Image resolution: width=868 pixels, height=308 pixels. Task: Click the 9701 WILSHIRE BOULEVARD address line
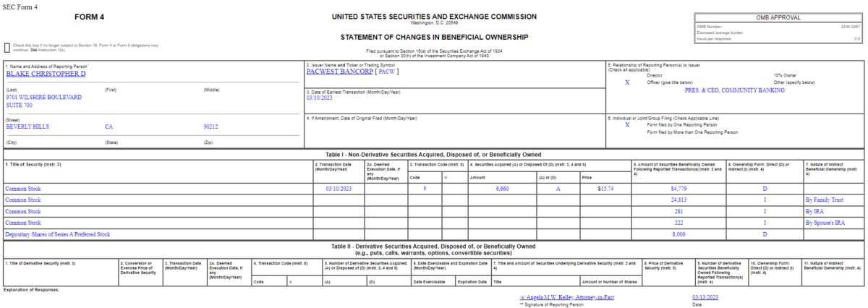click(43, 97)
